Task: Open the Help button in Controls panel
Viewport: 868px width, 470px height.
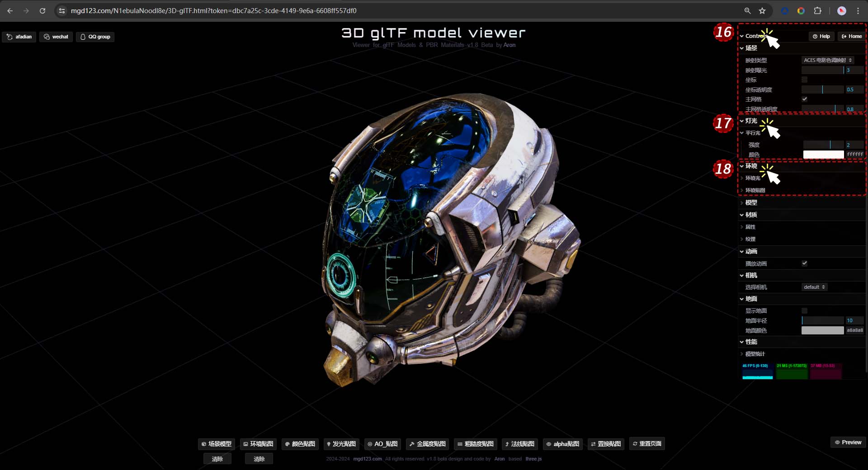Action: [821, 36]
